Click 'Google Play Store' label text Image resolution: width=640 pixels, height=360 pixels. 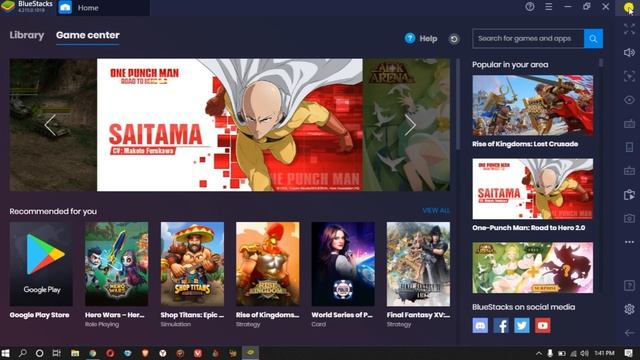(x=39, y=315)
